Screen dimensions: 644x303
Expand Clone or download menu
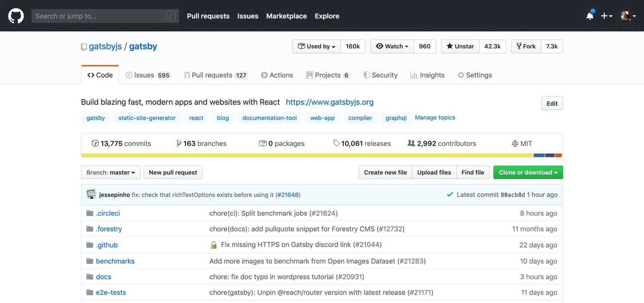[528, 172]
